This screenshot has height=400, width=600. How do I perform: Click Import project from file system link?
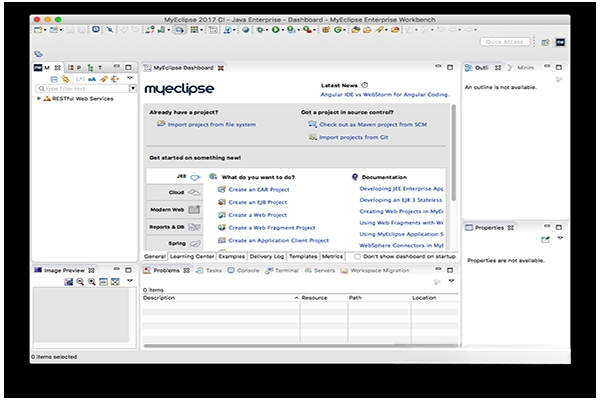point(212,124)
